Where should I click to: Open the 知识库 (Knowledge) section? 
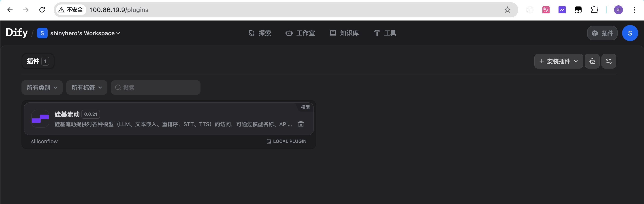tap(344, 33)
